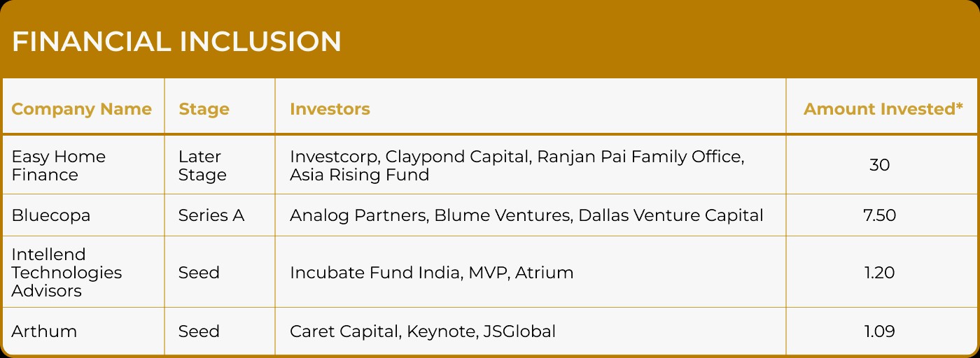Select the Stage column header
980x358 pixels.
(x=204, y=109)
